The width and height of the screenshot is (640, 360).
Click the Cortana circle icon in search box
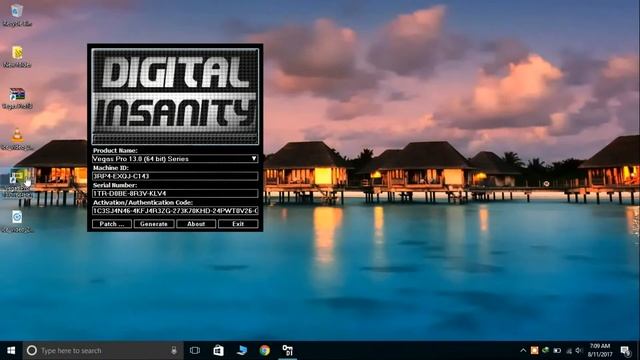(x=32, y=350)
